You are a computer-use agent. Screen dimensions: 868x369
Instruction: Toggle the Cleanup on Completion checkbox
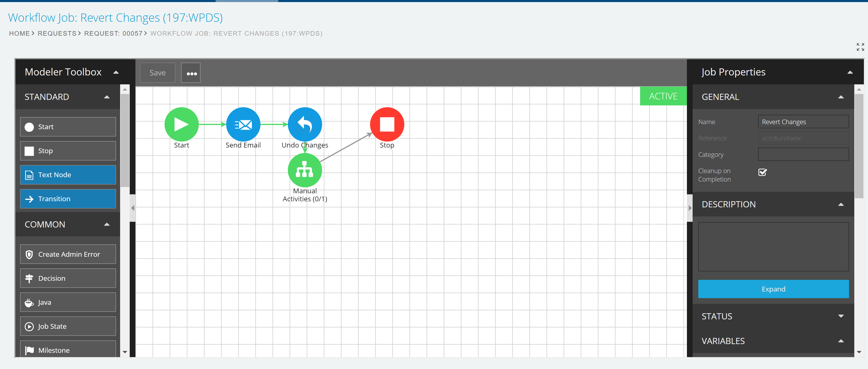[762, 172]
